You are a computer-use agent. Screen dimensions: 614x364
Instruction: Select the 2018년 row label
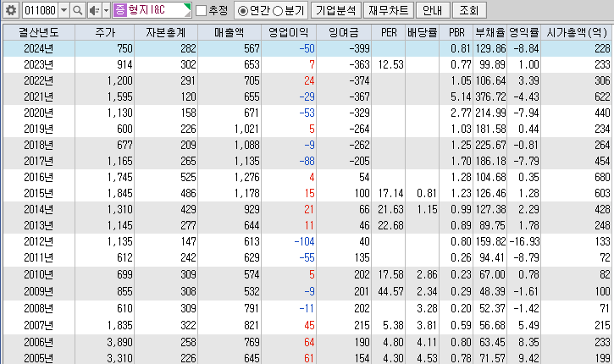point(38,145)
